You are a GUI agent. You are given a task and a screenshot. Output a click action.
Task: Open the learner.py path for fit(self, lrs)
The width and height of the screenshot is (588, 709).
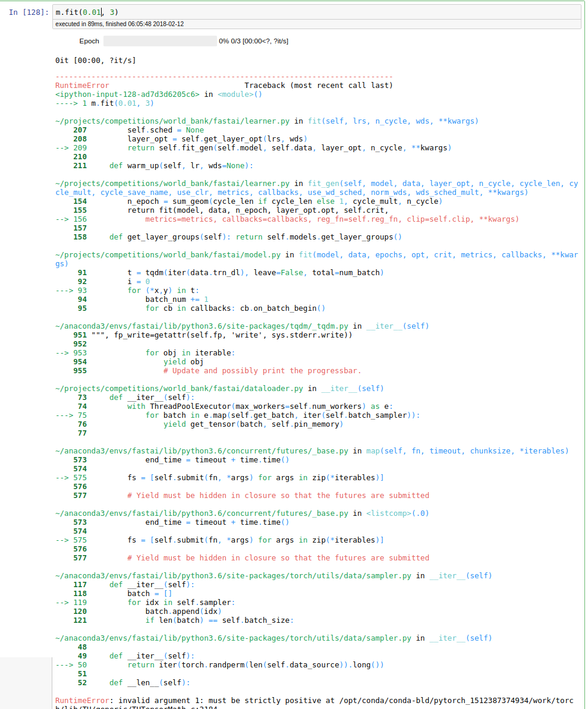pos(172,121)
